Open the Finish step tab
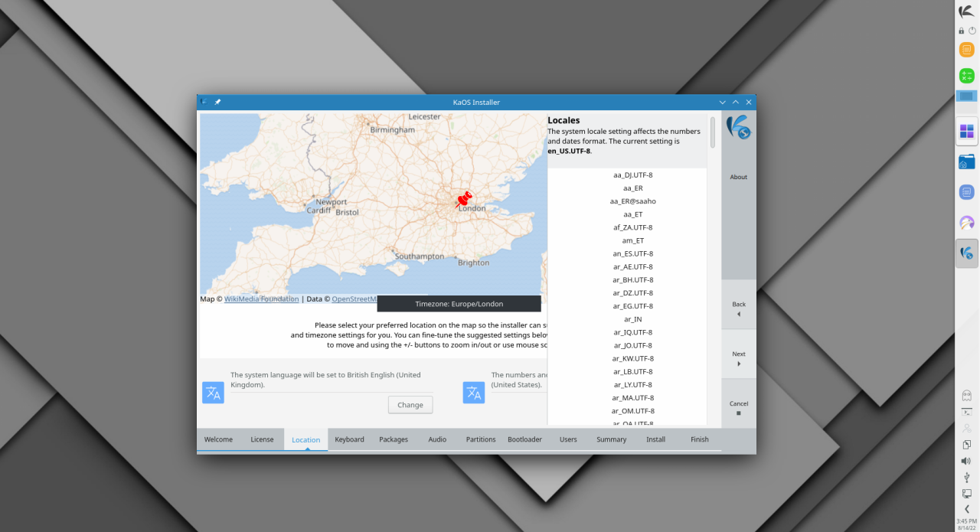The height and width of the screenshot is (532, 980). [x=700, y=439]
